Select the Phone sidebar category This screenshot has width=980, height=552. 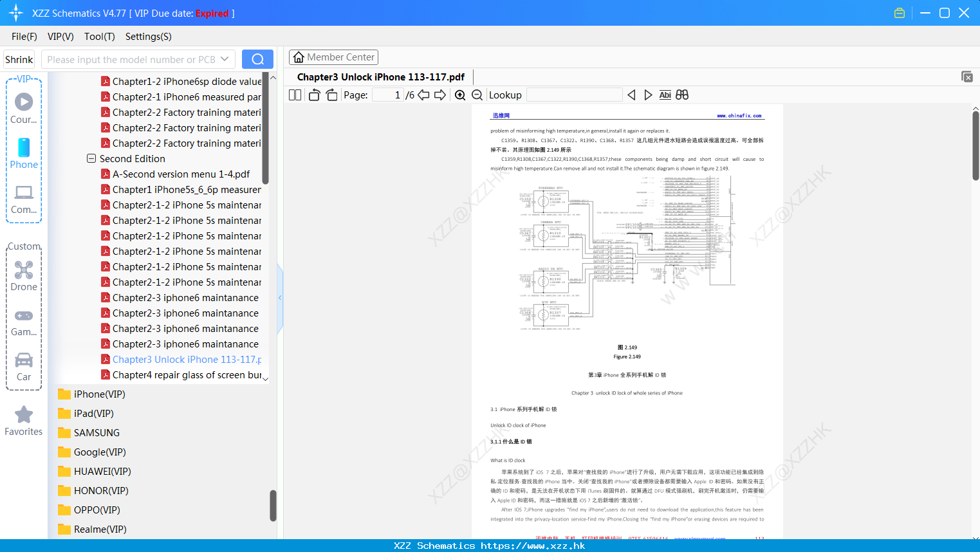(24, 153)
